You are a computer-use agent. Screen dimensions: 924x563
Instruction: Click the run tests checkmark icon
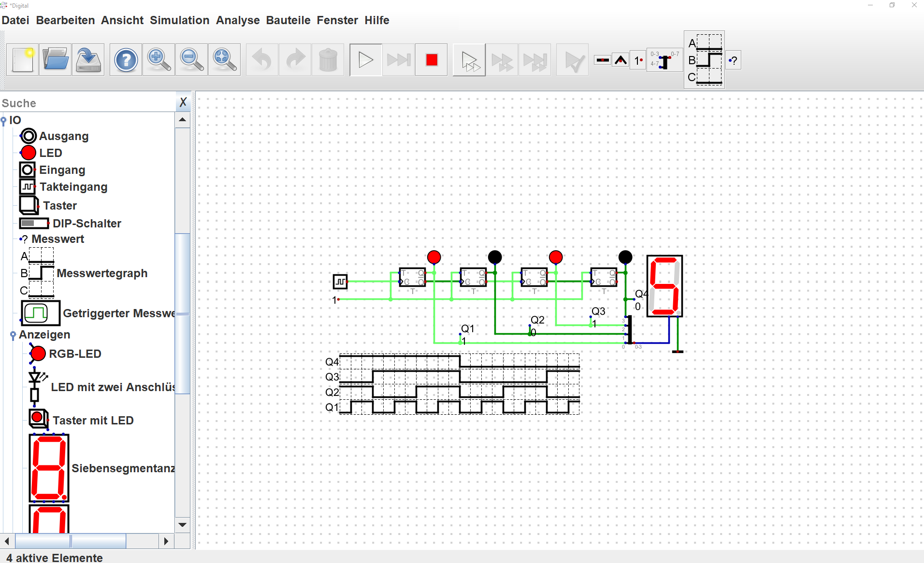[x=573, y=60]
